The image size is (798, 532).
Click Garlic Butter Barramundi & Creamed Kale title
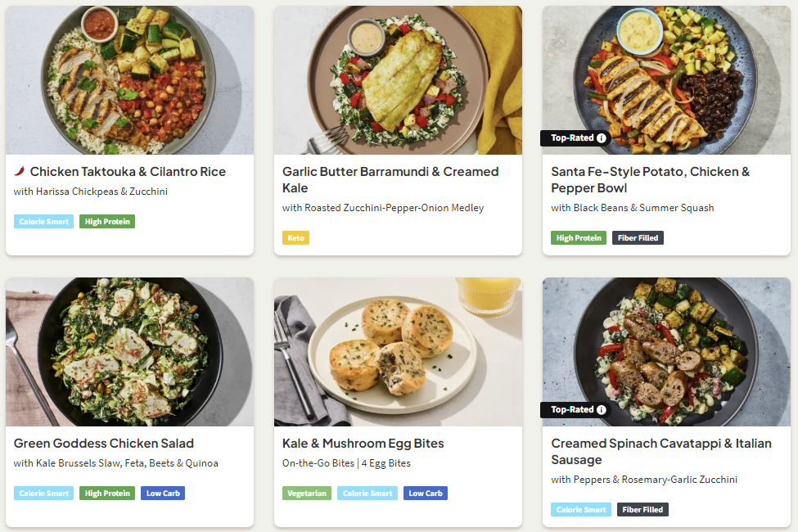coord(390,180)
